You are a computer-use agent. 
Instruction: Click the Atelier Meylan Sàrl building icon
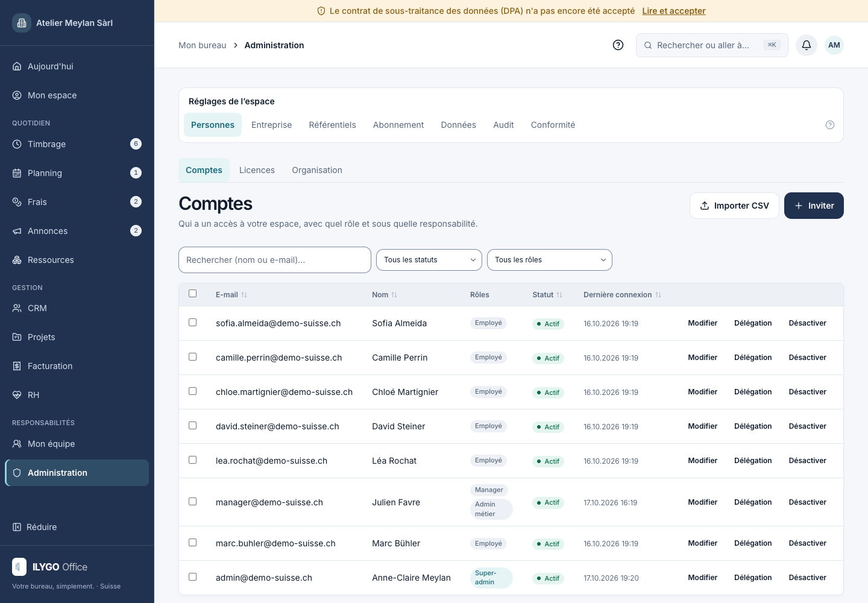click(x=22, y=23)
